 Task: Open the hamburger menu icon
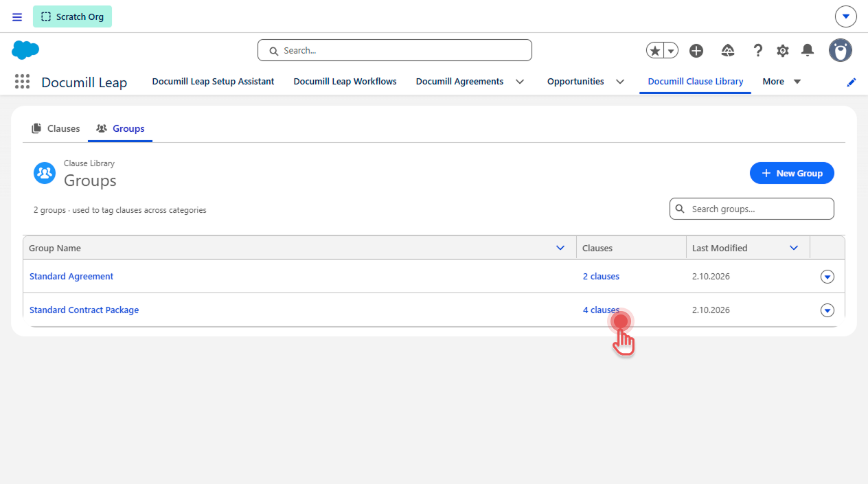coord(17,17)
